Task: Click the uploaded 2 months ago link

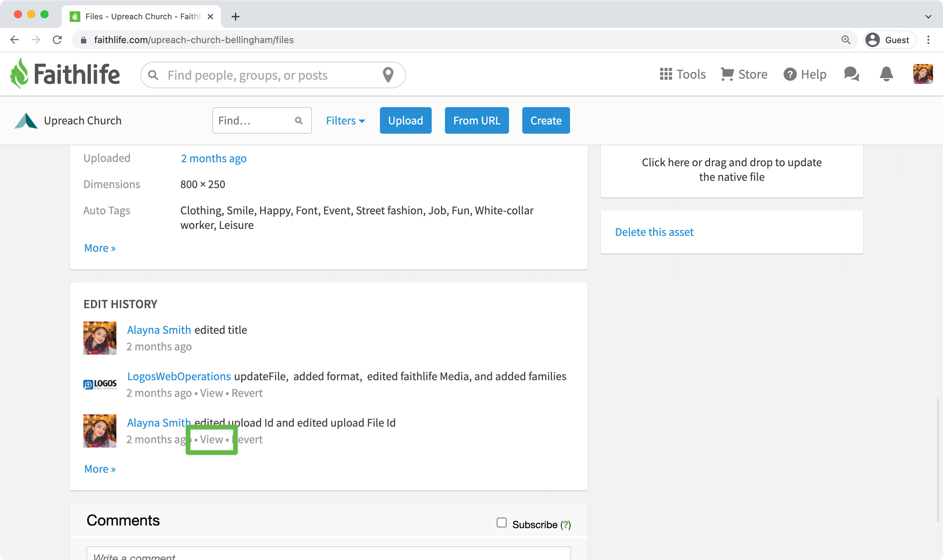Action: pos(214,159)
